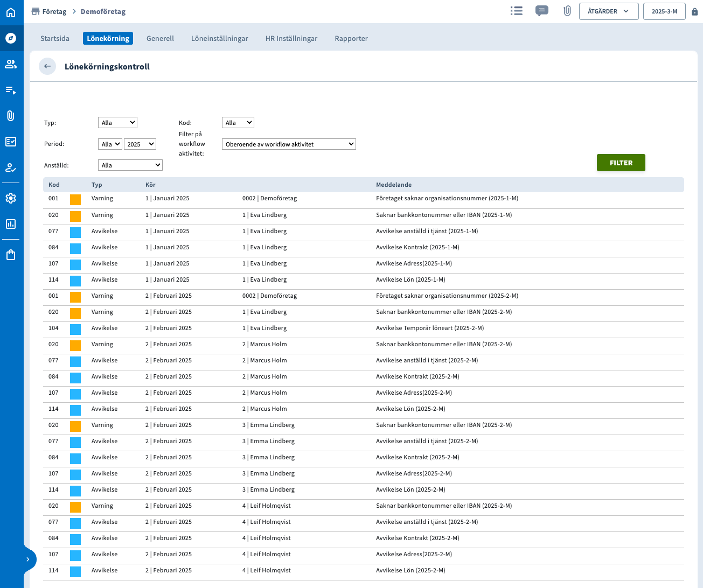Click the top bar paperclip attachments icon
The image size is (703, 588).
[567, 11]
